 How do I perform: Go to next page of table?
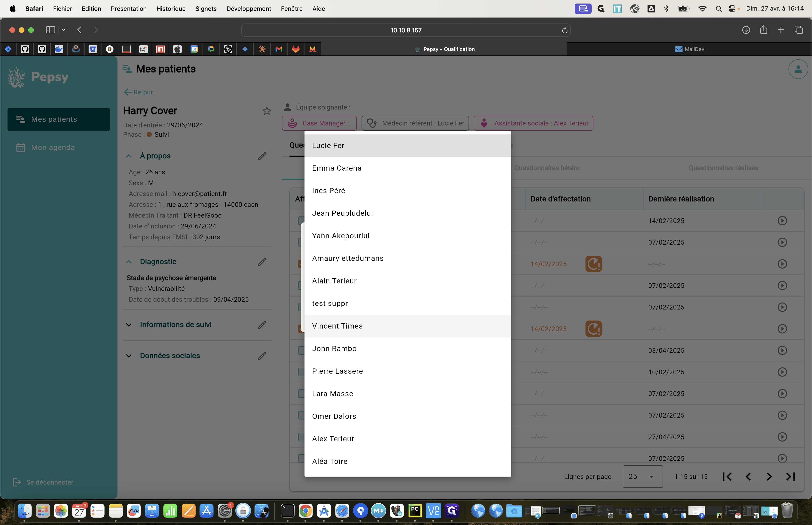point(769,477)
